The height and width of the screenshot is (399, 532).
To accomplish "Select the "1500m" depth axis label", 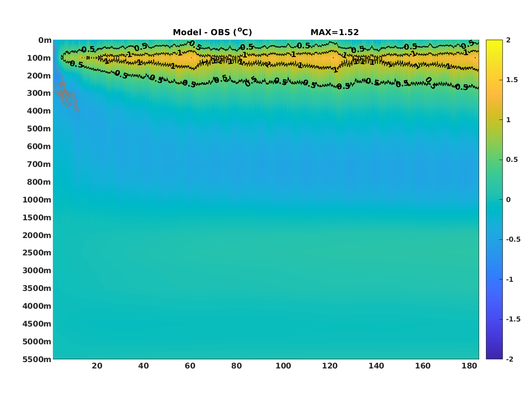I will (x=37, y=218).
